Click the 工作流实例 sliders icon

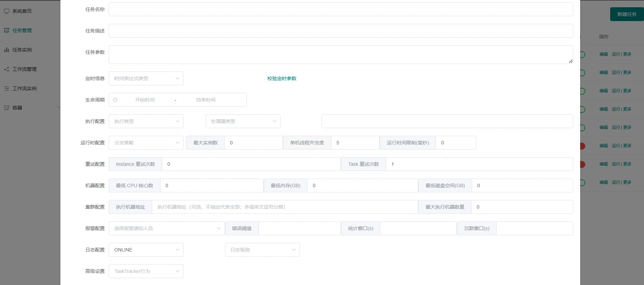[7, 88]
